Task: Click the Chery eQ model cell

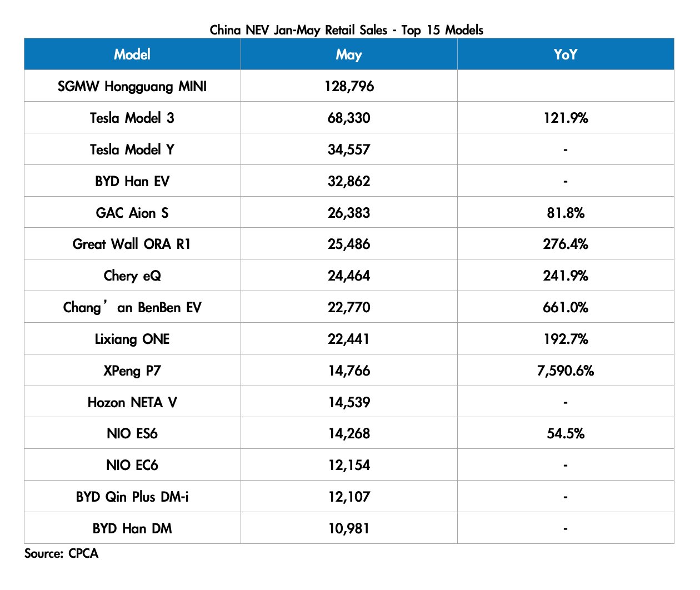Action: (x=132, y=276)
